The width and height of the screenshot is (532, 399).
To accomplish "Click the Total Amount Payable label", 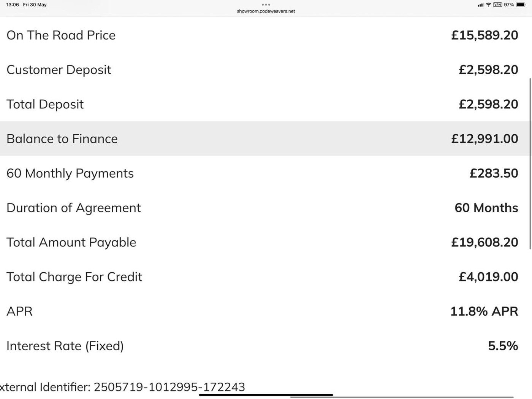I will tap(71, 242).
